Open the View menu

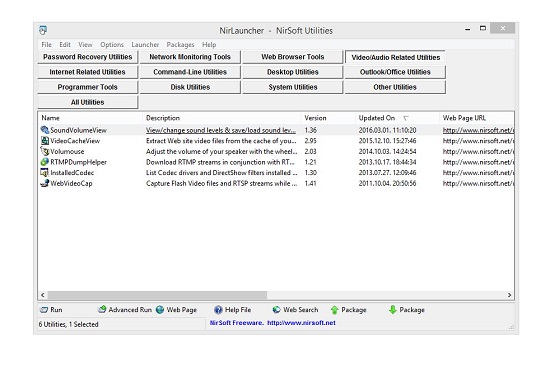tap(85, 45)
